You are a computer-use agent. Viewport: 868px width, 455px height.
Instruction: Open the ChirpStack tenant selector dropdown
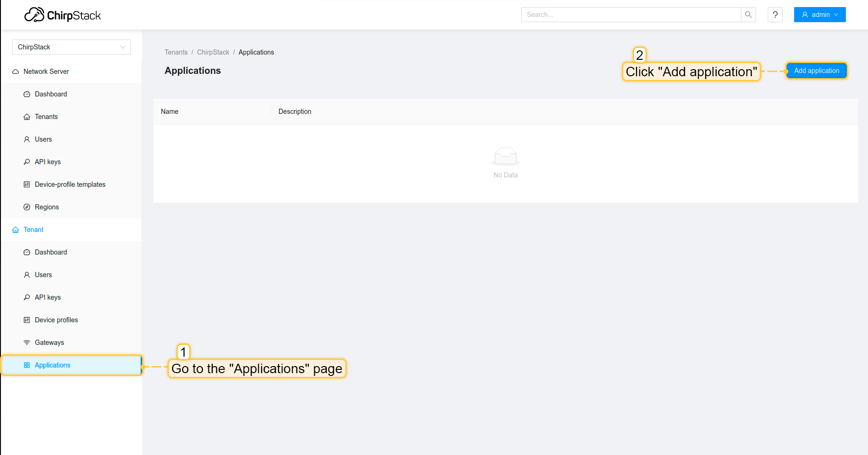(x=71, y=47)
